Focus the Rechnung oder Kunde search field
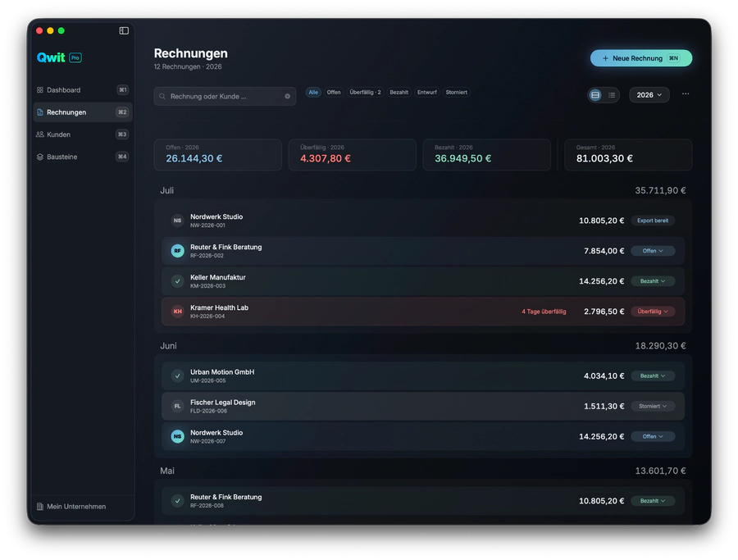Screen dimensions: 738x560 225,97
